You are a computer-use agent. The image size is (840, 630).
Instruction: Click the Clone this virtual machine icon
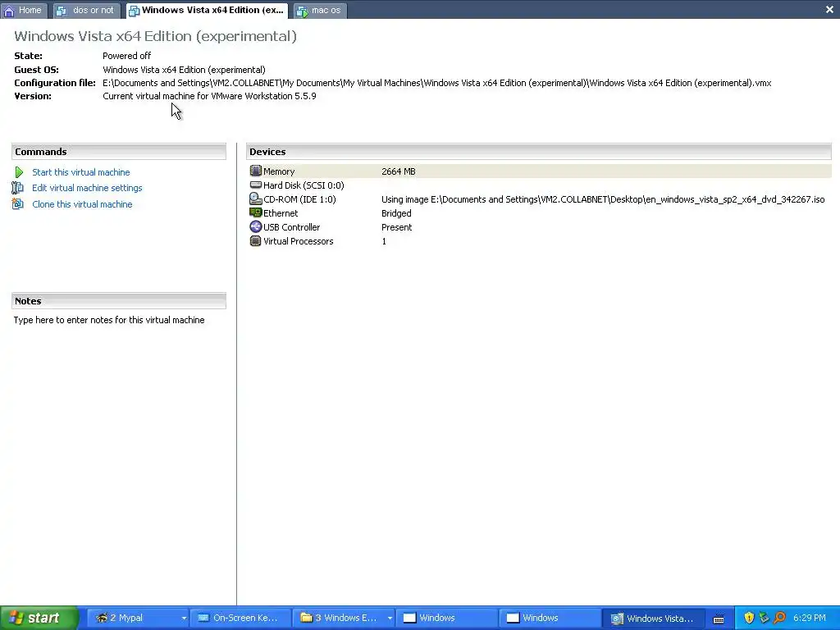[x=18, y=204]
